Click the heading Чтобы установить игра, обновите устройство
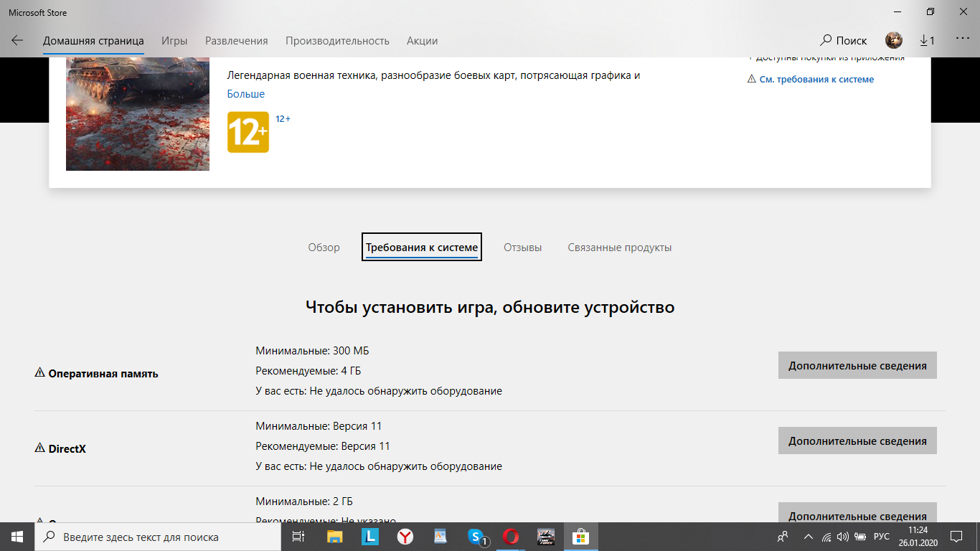Screen dimensions: 980x551 coord(490,307)
